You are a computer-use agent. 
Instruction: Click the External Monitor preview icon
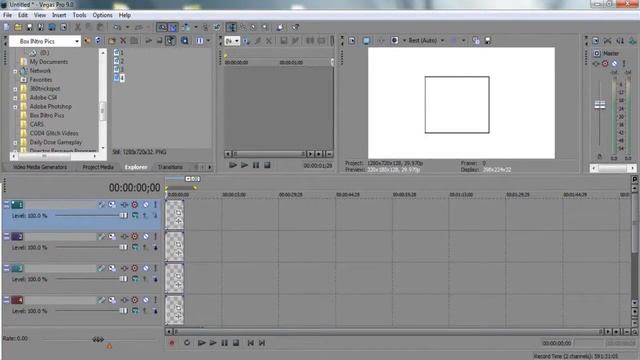pos(366,40)
